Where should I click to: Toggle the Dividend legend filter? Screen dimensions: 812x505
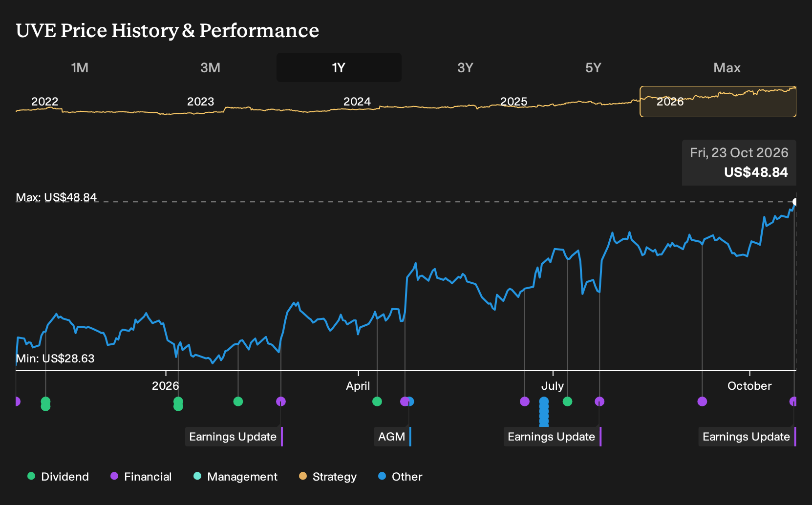(x=58, y=477)
